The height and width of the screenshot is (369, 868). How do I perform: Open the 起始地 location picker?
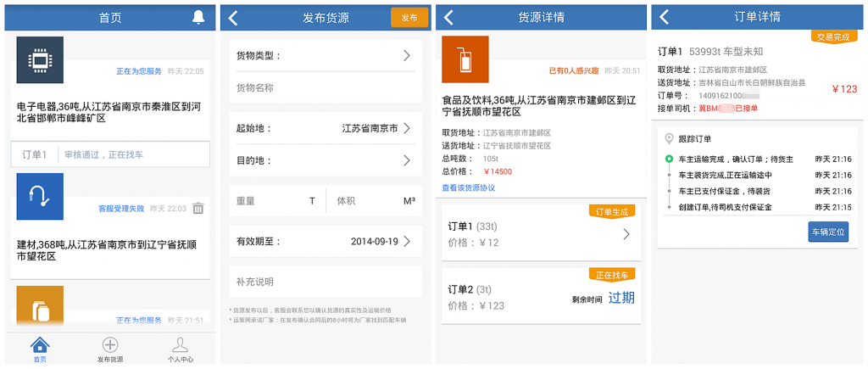click(325, 128)
